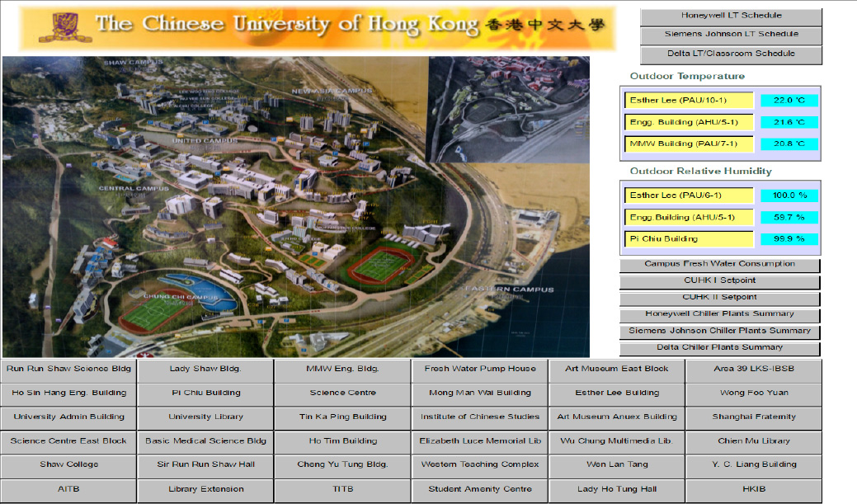857x504 pixels.
Task: Select Wu Chung Multimedia Lib.
Action: pyautogui.click(x=617, y=443)
